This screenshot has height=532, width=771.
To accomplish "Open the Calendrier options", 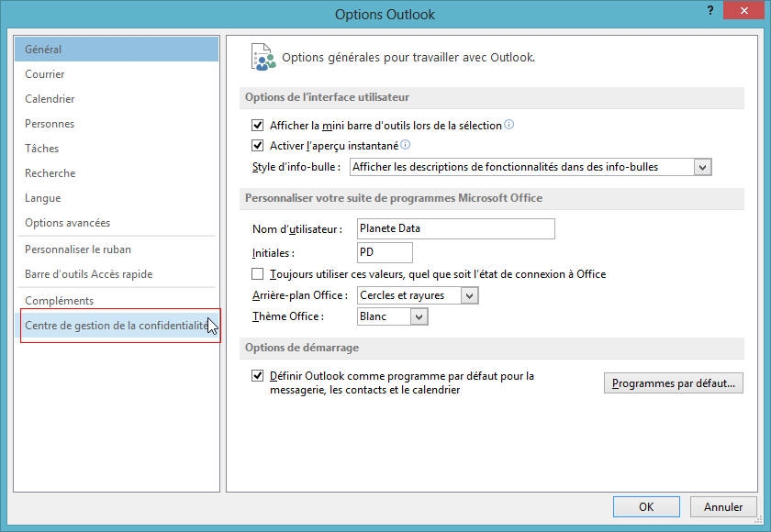I will 117,99.
